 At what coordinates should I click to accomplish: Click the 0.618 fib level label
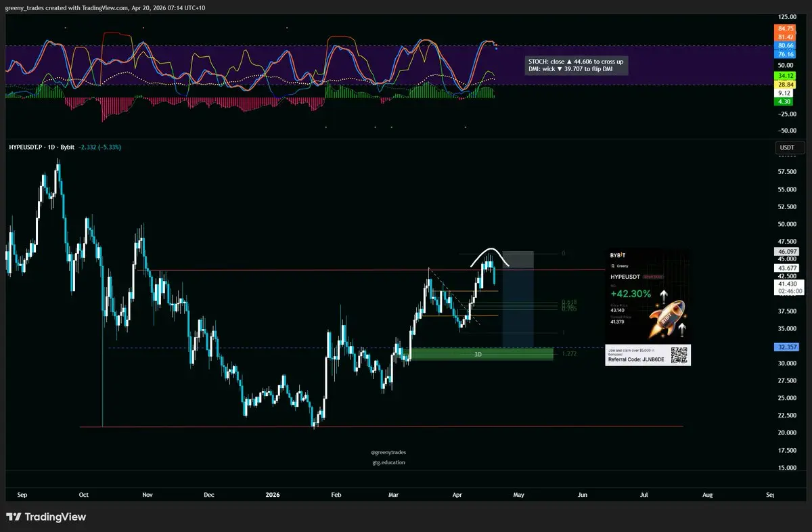click(x=569, y=302)
